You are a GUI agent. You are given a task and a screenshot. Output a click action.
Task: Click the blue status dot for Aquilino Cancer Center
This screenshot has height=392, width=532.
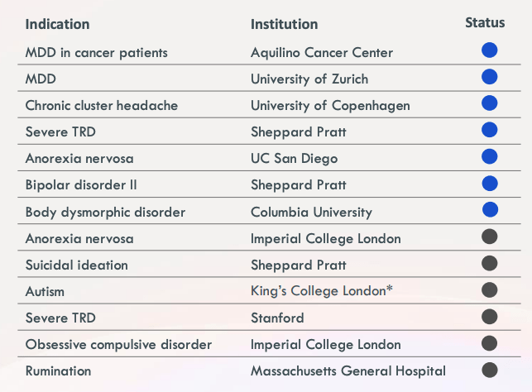pos(489,50)
